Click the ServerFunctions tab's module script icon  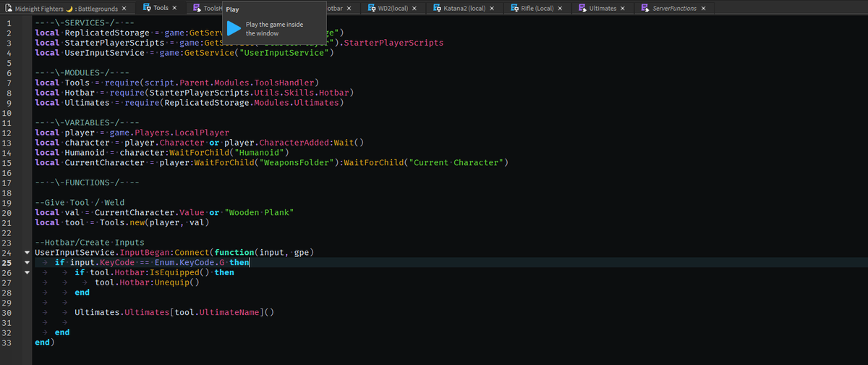pos(647,8)
